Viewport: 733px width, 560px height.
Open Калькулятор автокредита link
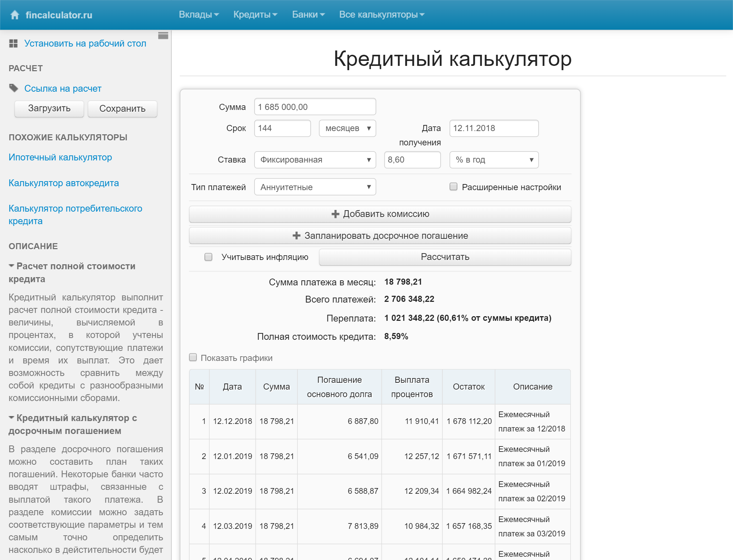pos(64,183)
